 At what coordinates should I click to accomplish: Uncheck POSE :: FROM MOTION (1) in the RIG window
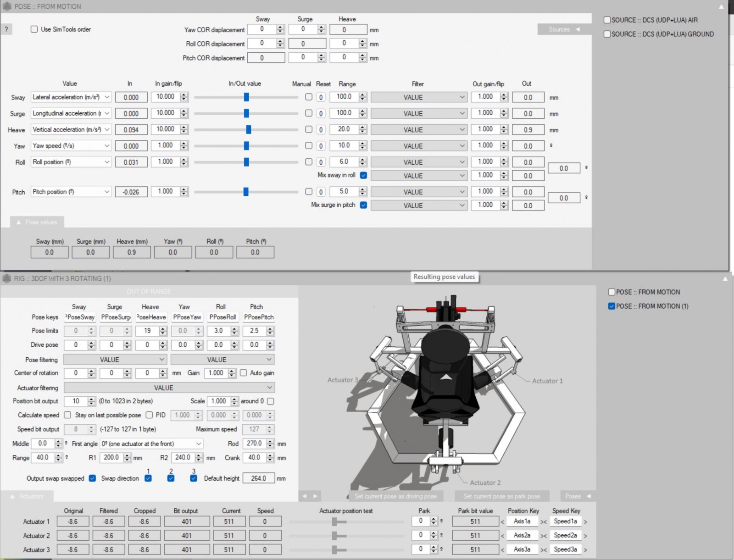pos(612,306)
